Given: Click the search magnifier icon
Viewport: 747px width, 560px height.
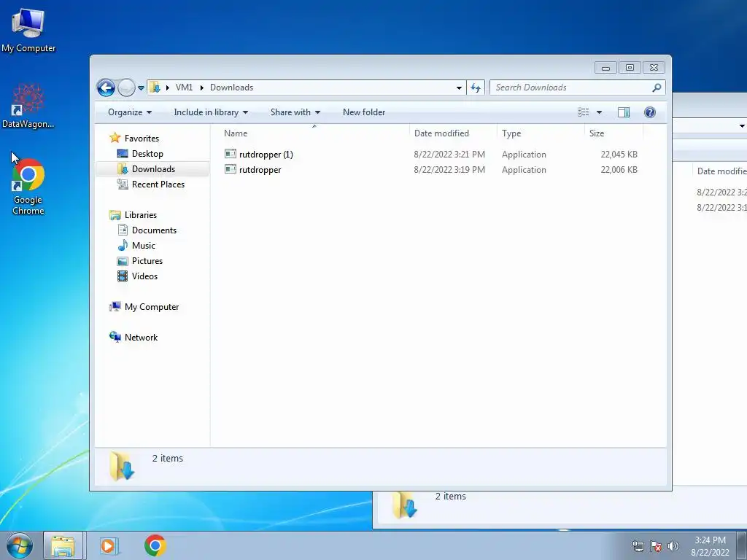Looking at the screenshot, I should click(x=657, y=87).
